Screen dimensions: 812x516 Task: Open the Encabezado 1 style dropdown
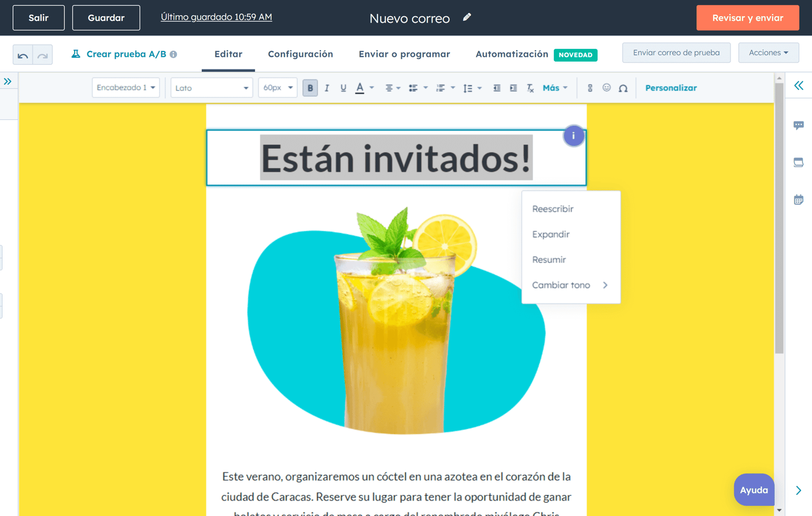126,87
